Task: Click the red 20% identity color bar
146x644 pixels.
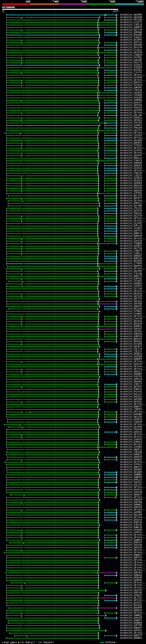Action: click(16, 4)
